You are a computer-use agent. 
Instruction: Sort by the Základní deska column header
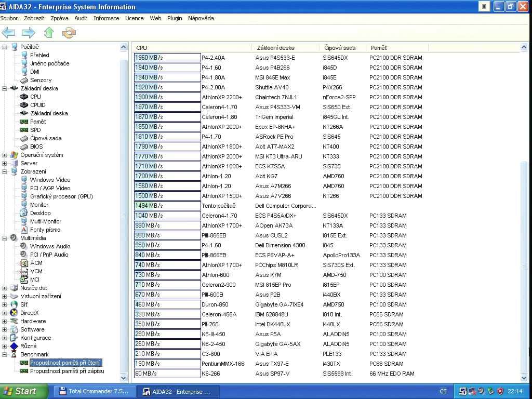tap(286, 48)
